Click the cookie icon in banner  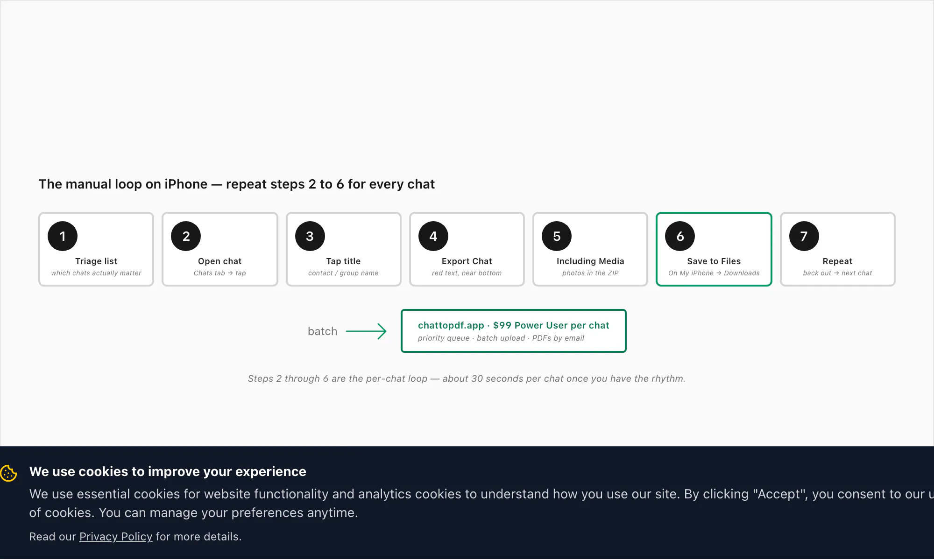[8, 473]
